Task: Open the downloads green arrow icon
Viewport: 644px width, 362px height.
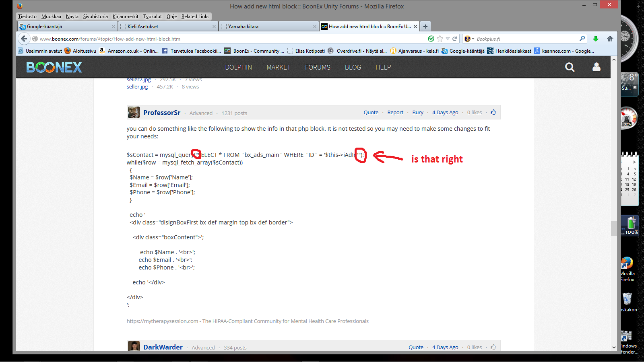Action: pos(596,39)
